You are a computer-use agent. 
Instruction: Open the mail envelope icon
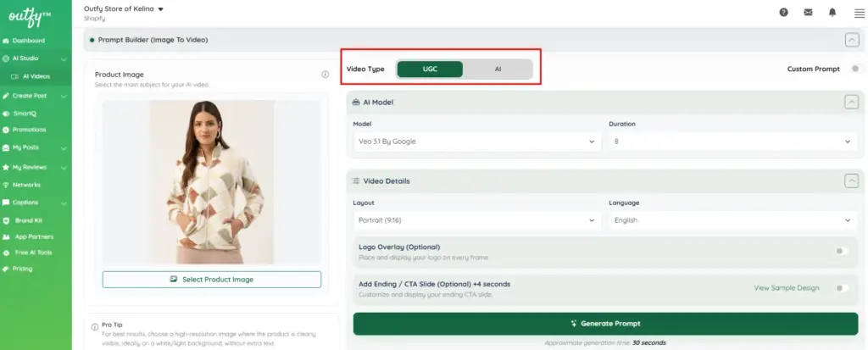pyautogui.click(x=808, y=12)
